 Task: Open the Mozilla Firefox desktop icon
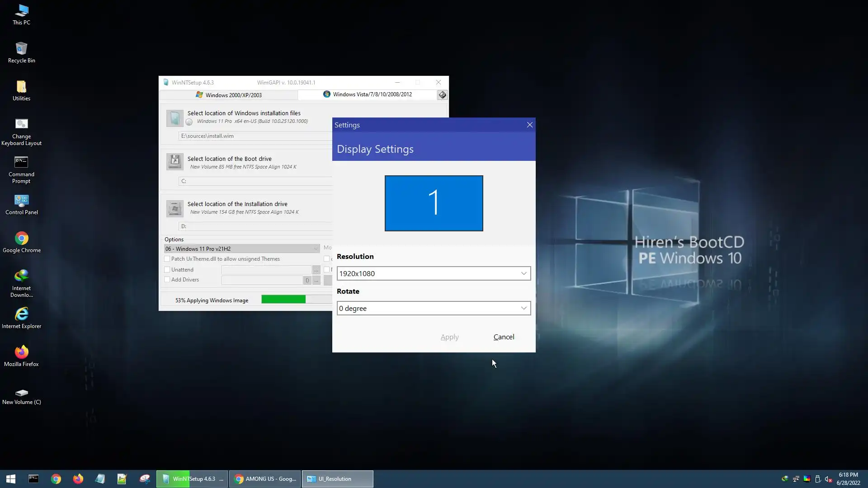tap(21, 352)
